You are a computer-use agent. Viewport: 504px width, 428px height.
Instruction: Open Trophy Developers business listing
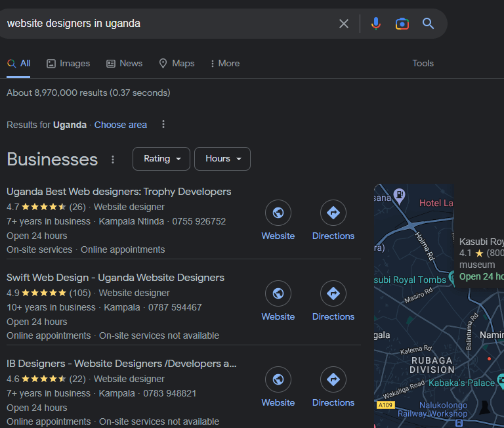click(x=119, y=192)
